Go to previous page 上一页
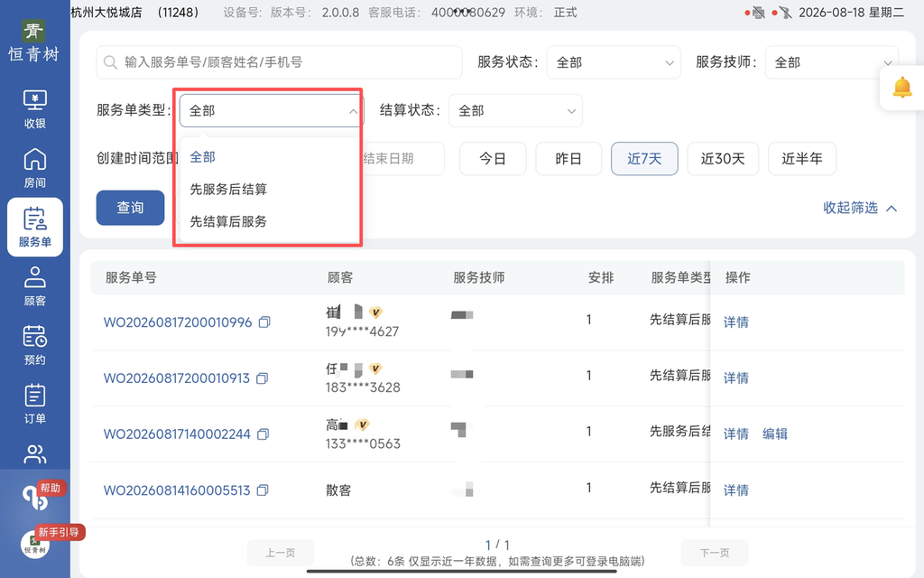The height and width of the screenshot is (578, 924). (281, 553)
